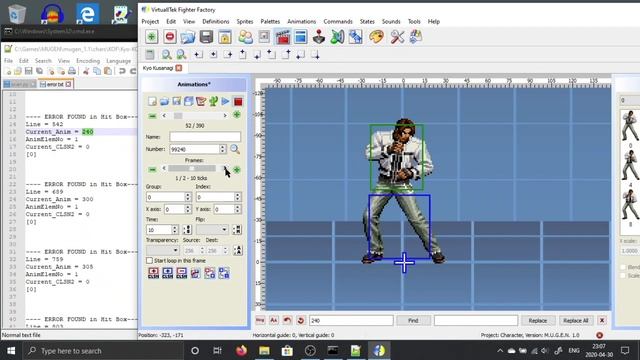Click the Y axis spinner arrows
Viewport: 640px width, 360px height.
coord(238,209)
